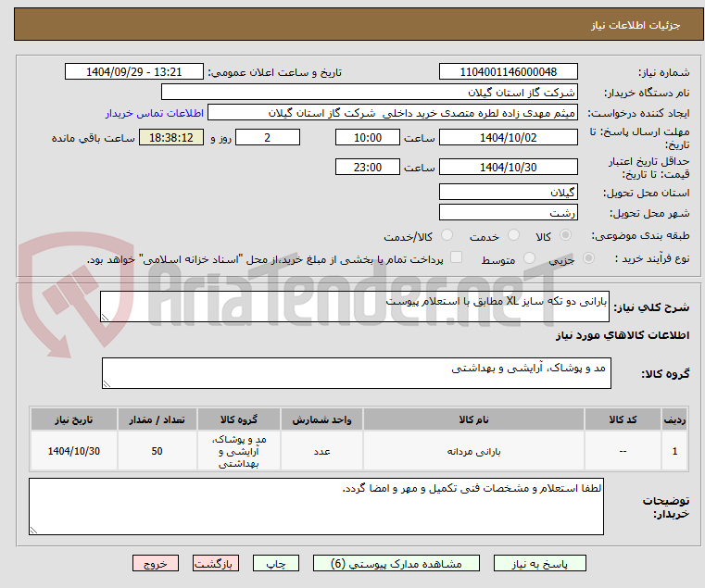This screenshot has height=588, width=705.
Task: Select the خدمت radio button
Action: tap(513, 235)
